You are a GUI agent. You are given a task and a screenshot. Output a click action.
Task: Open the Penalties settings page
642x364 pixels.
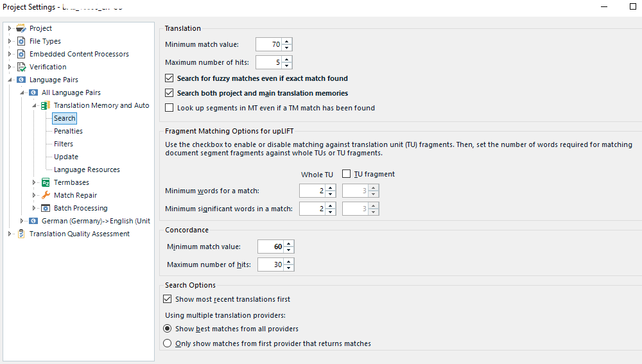68,131
